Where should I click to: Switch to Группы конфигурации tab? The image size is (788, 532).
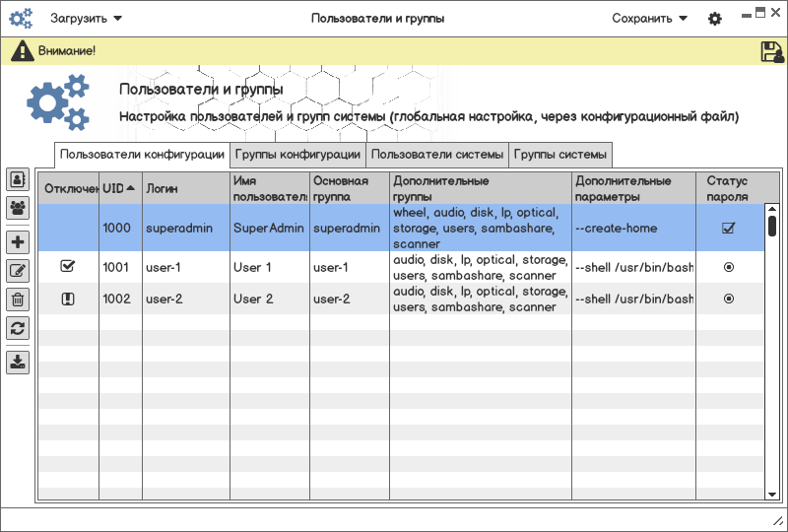(x=298, y=155)
